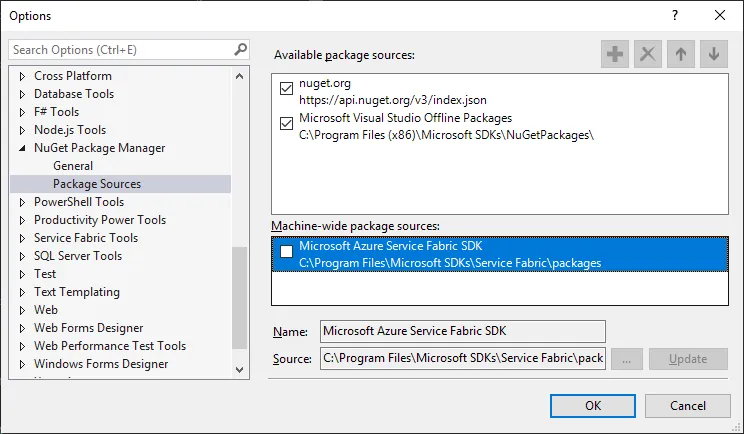The height and width of the screenshot is (434, 744).
Task: Move package source down with arrow icon
Action: pos(713,55)
